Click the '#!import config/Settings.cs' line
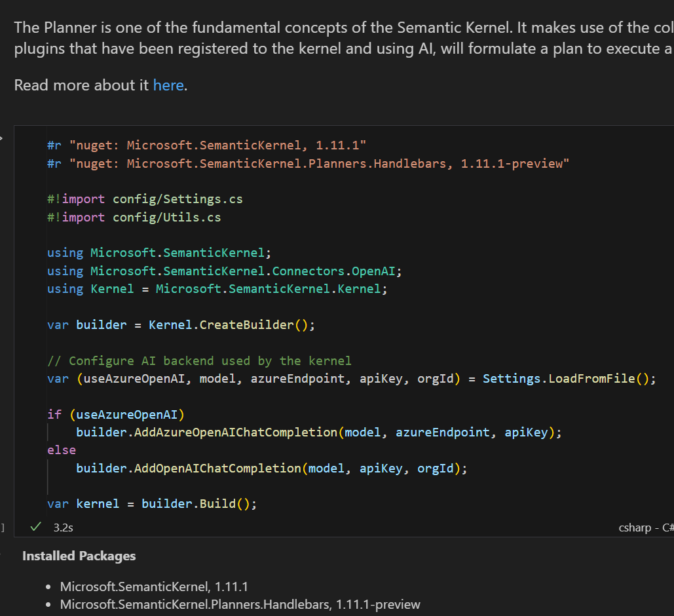This screenshot has width=674, height=616. pos(145,199)
